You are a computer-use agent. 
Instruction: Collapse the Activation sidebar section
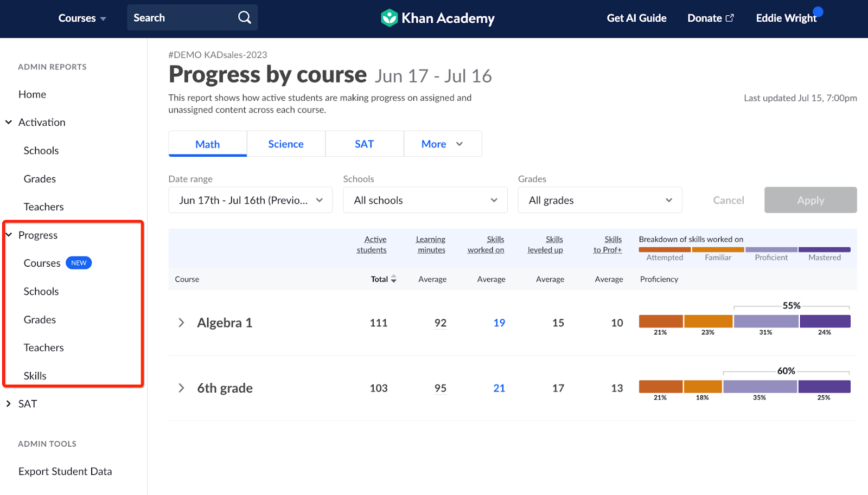coord(9,123)
